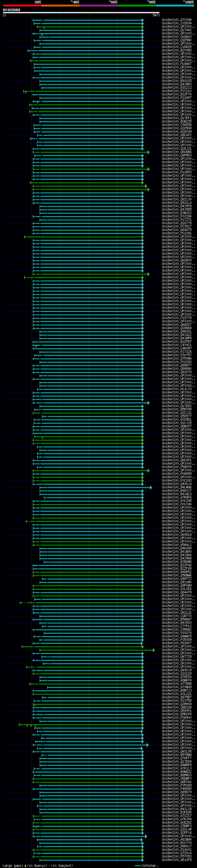Click on UniRef100_P33778
The height and width of the screenshot is (868, 197).
(x=177, y=318)
